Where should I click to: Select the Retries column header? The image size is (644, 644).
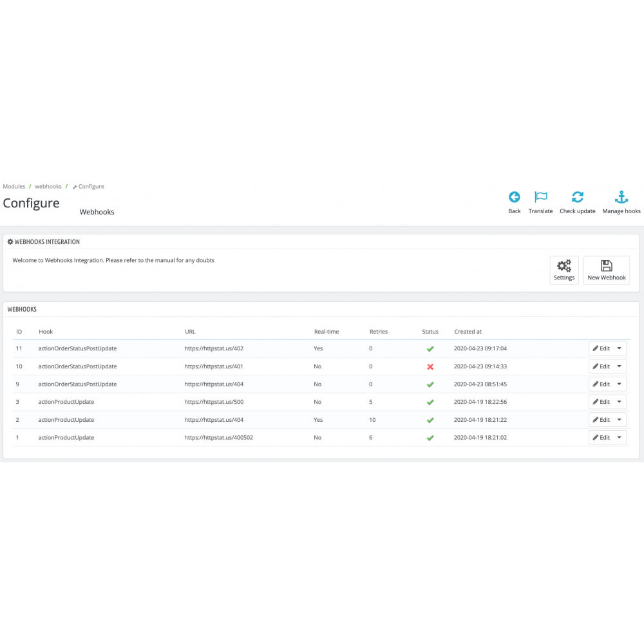coord(378,332)
